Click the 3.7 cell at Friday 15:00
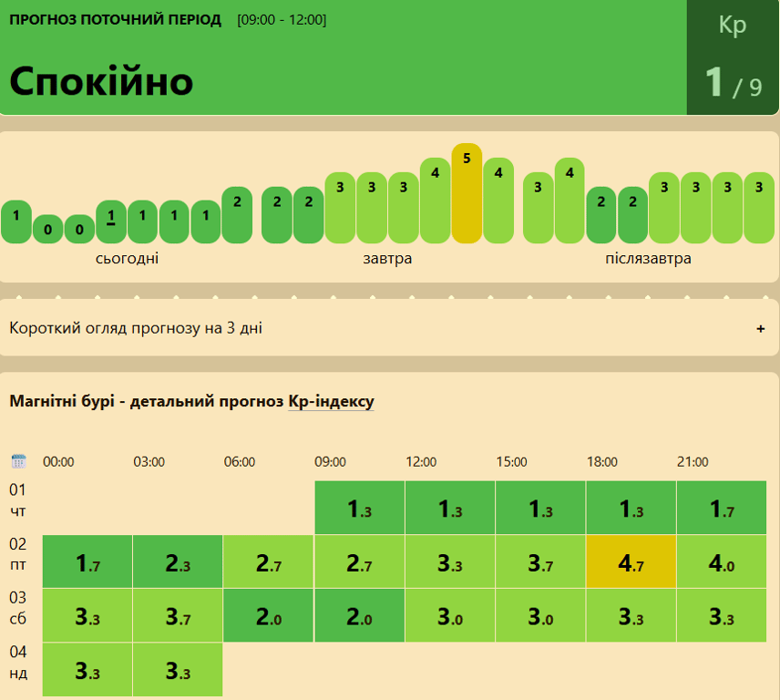The width and height of the screenshot is (780, 700). pyautogui.click(x=540, y=561)
